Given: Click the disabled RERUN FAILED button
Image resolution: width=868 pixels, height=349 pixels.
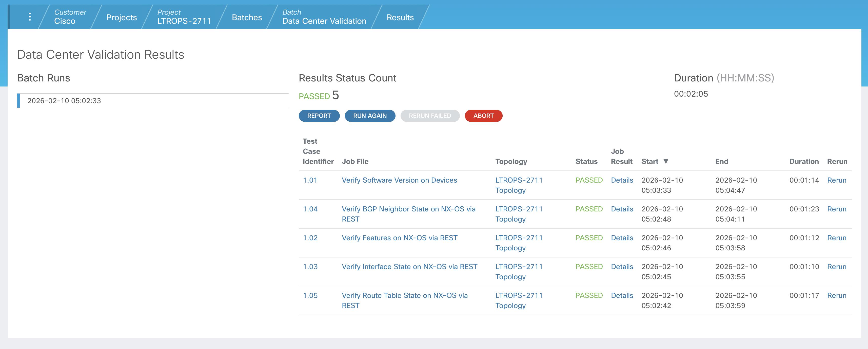Looking at the screenshot, I should (x=430, y=116).
